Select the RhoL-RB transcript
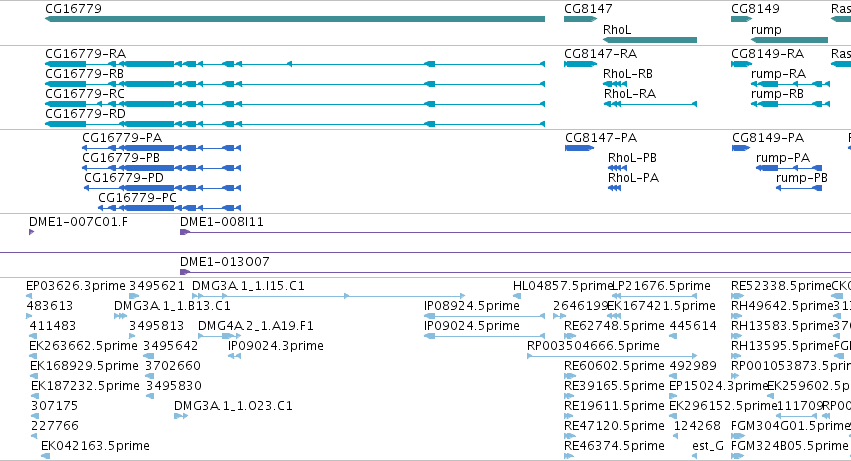Image resolution: width=851 pixels, height=461 pixels. [x=615, y=84]
